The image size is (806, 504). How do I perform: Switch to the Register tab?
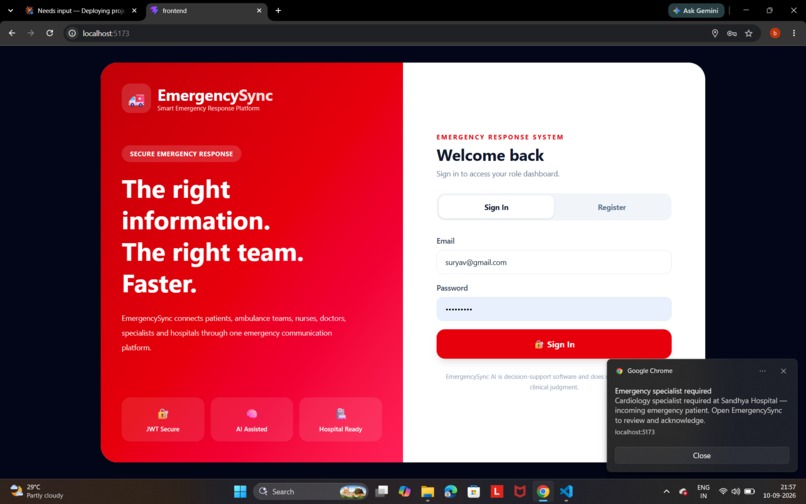click(x=612, y=207)
